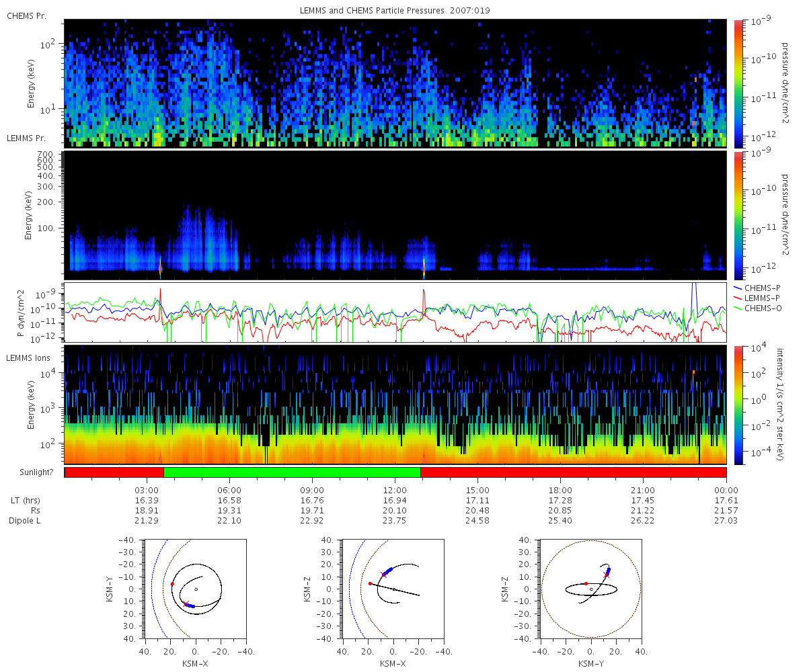Click the 03:00 time axis label

pos(147,491)
